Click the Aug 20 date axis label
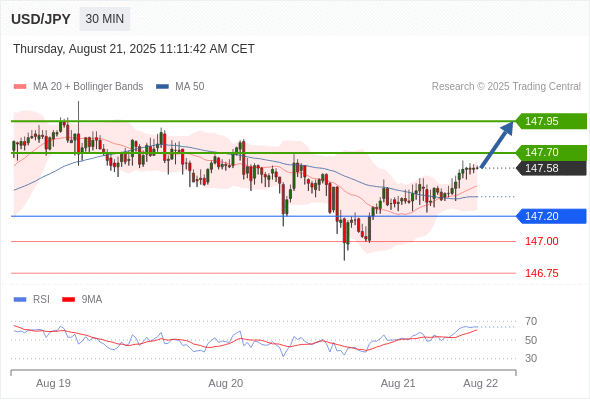 click(x=226, y=383)
